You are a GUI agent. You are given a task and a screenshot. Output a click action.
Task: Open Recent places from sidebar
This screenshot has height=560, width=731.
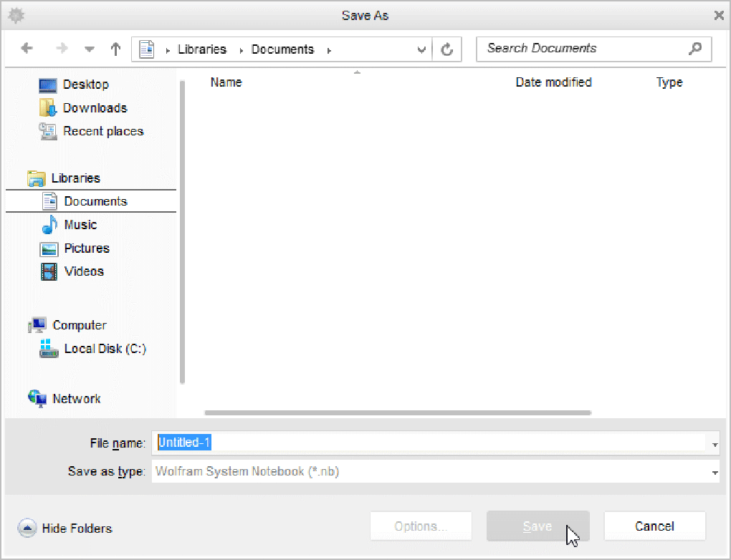[x=102, y=131]
